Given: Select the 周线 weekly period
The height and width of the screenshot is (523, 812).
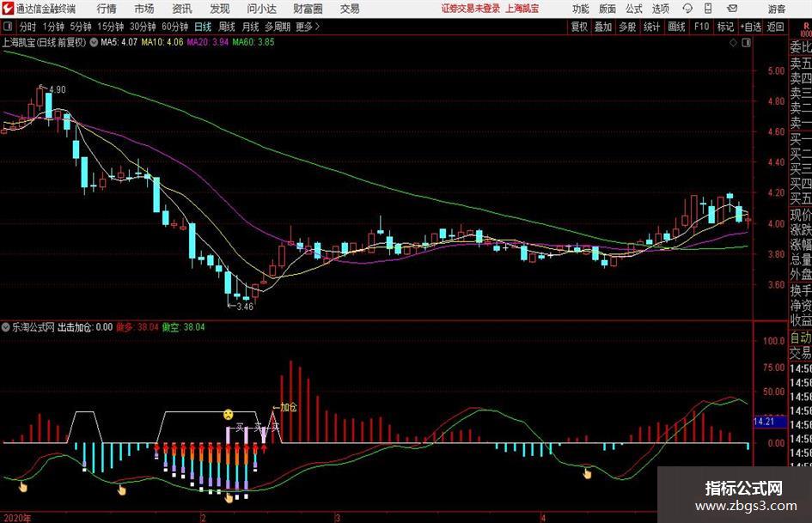Looking at the screenshot, I should [227, 27].
